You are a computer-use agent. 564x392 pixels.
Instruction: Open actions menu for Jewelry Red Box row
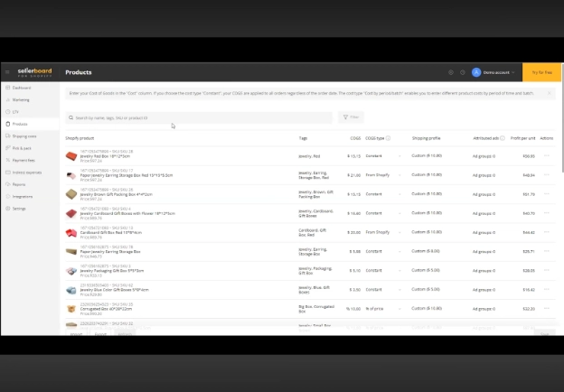click(546, 155)
